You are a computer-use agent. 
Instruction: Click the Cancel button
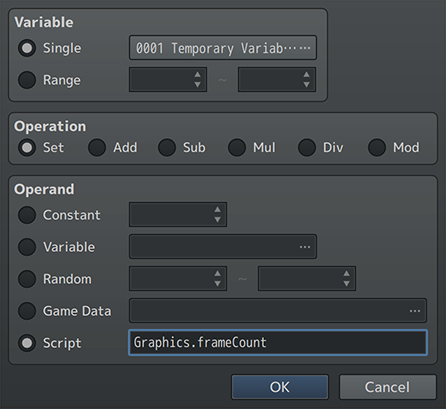pos(388,387)
